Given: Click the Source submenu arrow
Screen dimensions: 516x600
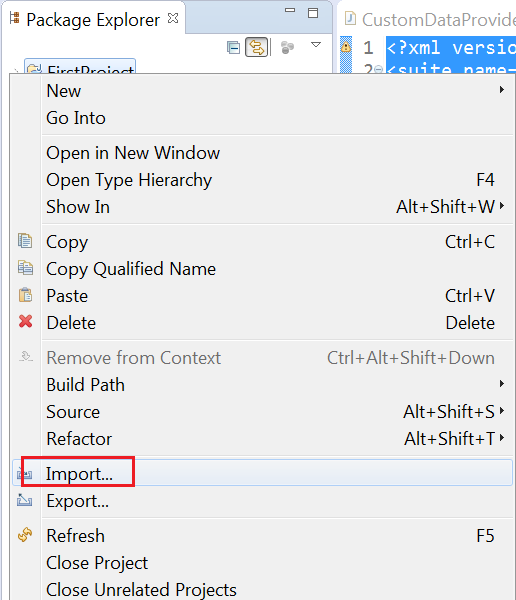Looking at the screenshot, I should pyautogui.click(x=501, y=411).
